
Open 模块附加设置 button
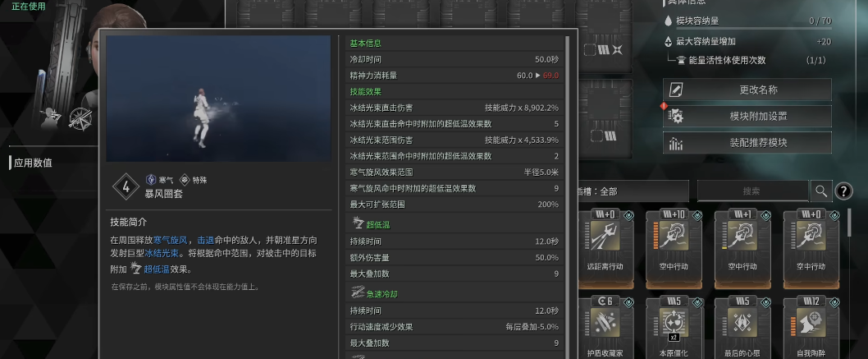pos(747,117)
